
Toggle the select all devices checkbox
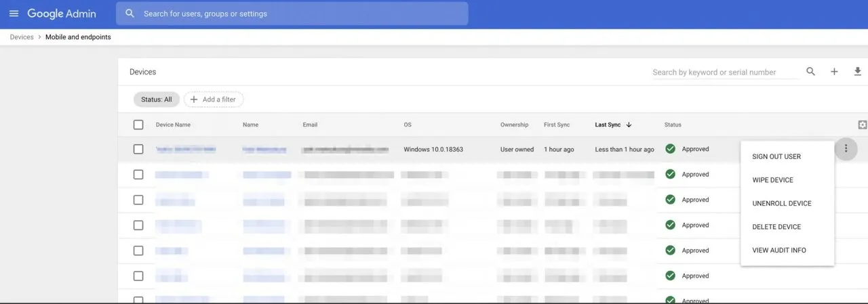click(138, 125)
